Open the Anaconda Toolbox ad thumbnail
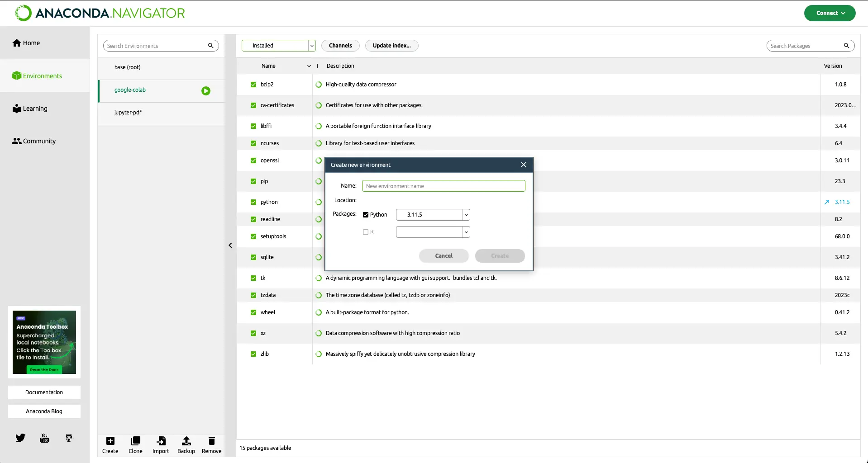 coord(44,342)
